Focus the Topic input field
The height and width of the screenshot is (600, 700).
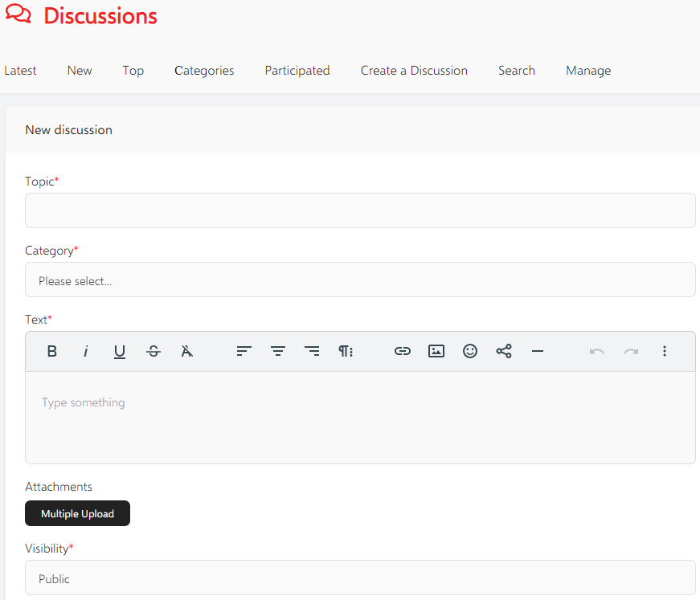pos(360,210)
